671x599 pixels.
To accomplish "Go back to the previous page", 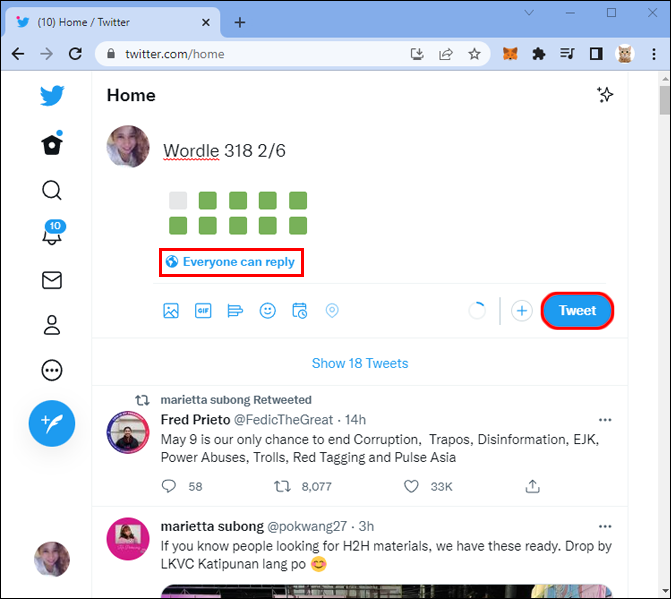I will (18, 54).
